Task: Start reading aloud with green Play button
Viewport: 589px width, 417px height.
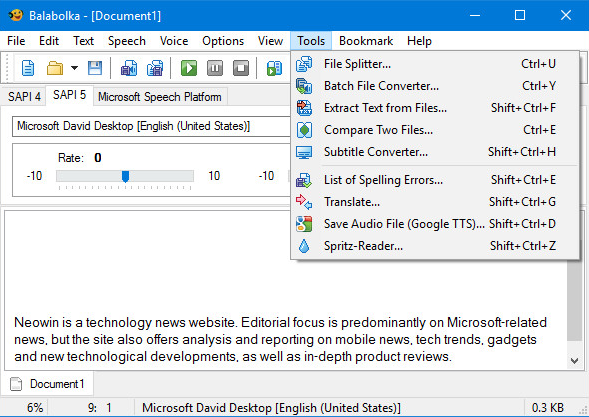Action: (x=189, y=68)
